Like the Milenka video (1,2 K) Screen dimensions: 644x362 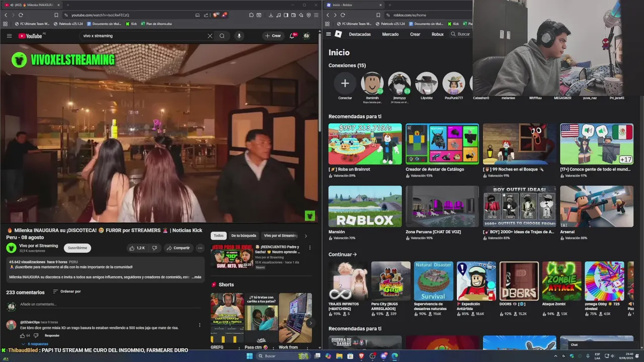137,248
